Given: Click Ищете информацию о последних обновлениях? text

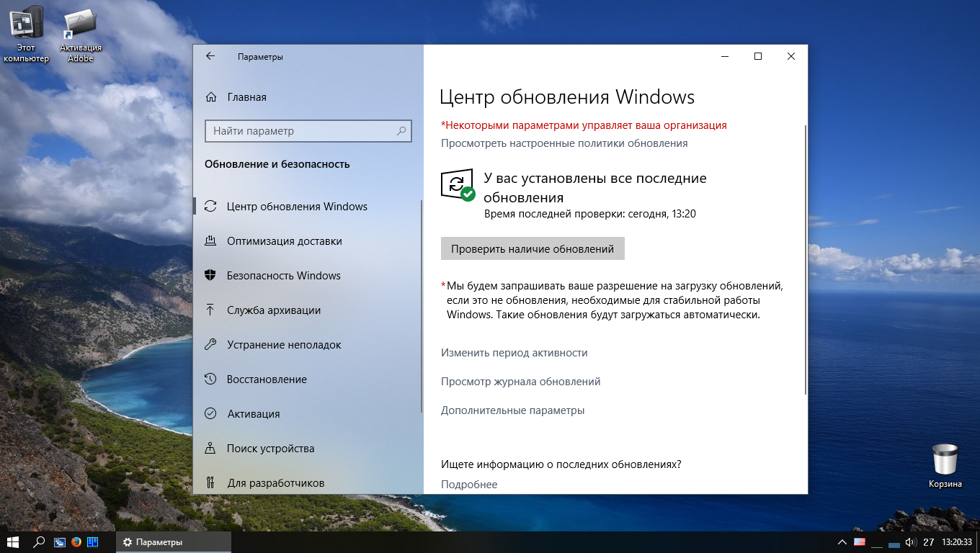Looking at the screenshot, I should (x=561, y=464).
